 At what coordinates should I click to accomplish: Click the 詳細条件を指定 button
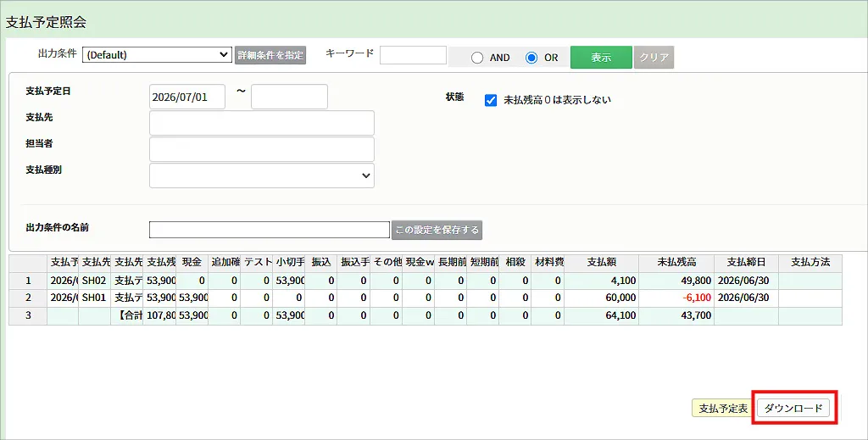pyautogui.click(x=270, y=55)
